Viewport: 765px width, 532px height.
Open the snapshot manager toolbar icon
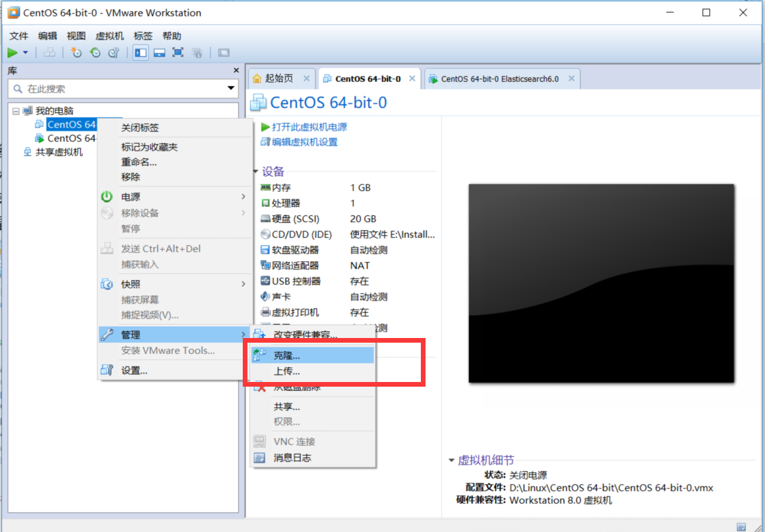point(113,53)
